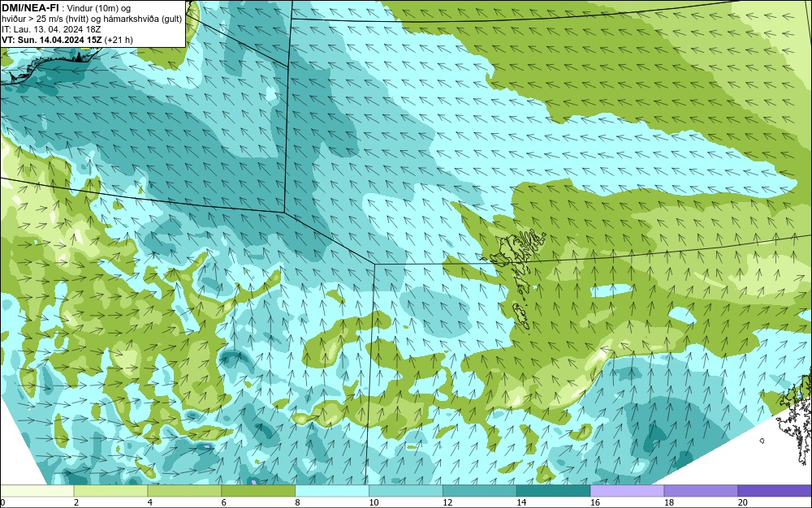The width and height of the screenshot is (812, 508).
Task: Click the 18–20 m/s purple legend swatch
Action: pos(702,490)
